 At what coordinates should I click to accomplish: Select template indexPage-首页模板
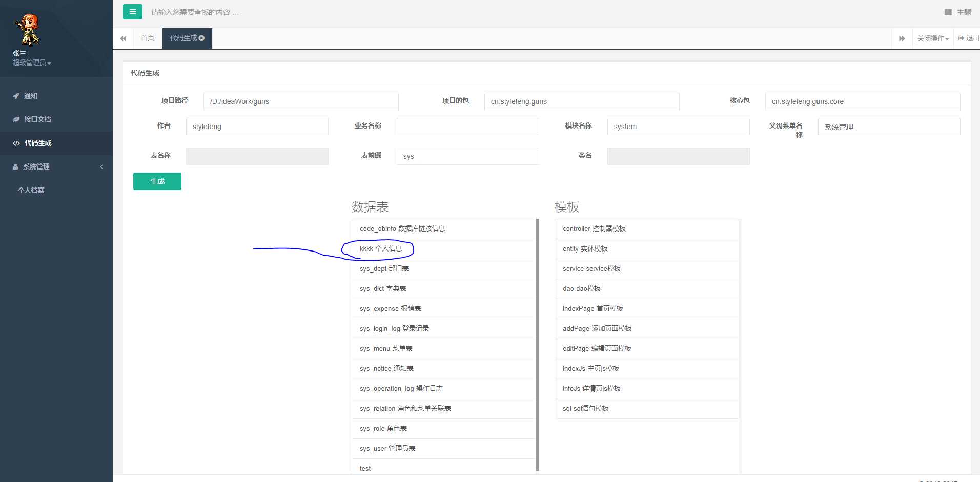pyautogui.click(x=647, y=309)
